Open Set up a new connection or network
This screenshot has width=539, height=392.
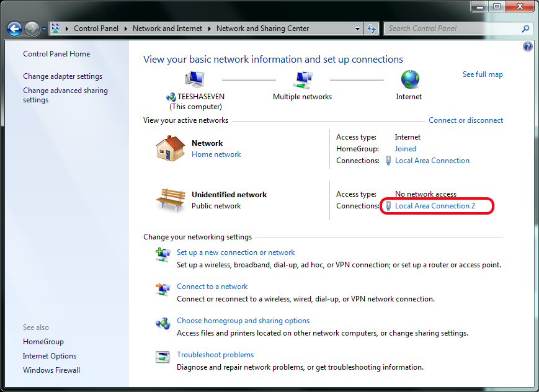pos(236,252)
